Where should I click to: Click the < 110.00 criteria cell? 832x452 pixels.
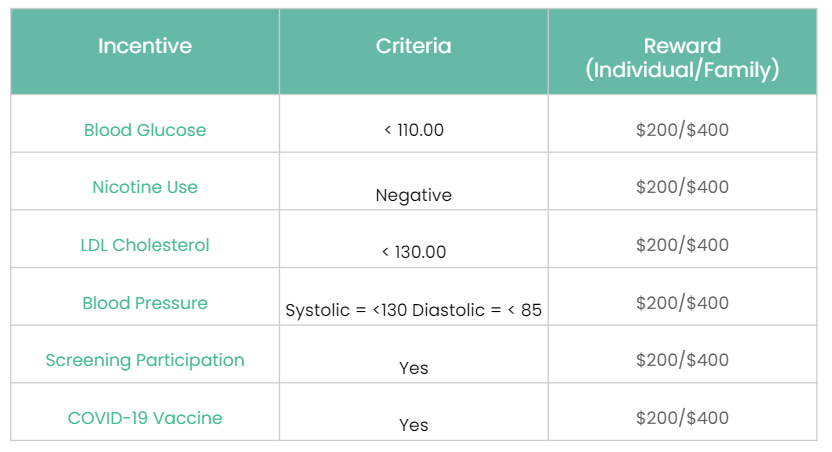[x=413, y=130]
